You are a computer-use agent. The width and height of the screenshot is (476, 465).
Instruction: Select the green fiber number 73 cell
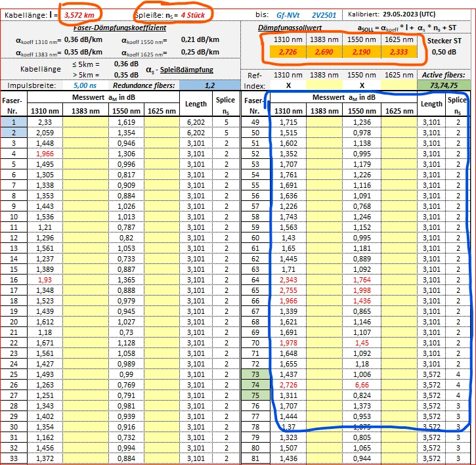pyautogui.click(x=255, y=374)
